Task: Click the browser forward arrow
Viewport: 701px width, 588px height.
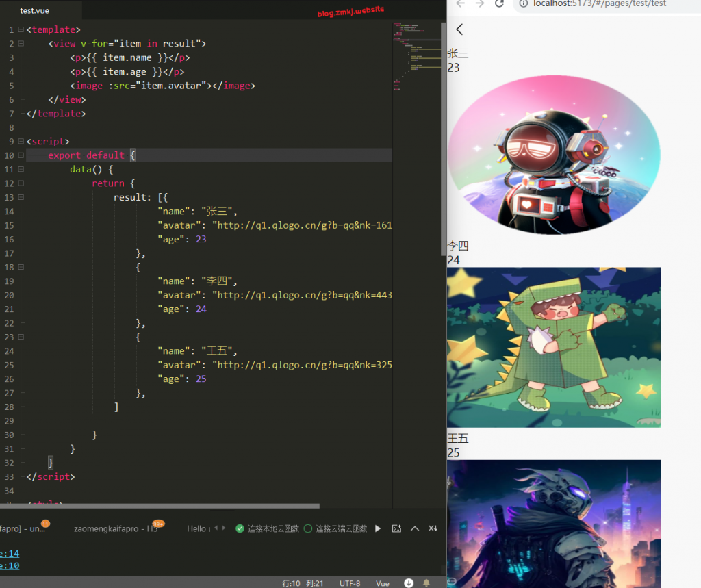Action: point(480,4)
